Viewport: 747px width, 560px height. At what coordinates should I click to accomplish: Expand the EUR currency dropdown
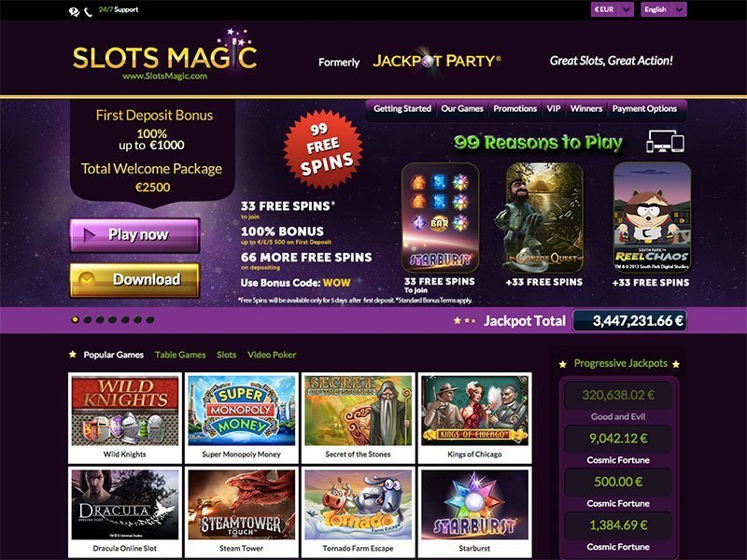(x=613, y=9)
